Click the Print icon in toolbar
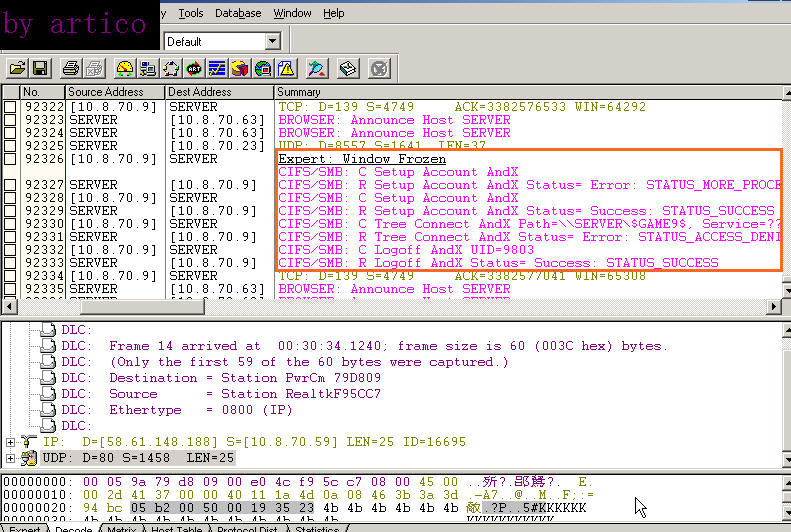The height and width of the screenshot is (532, 791). coord(71,69)
